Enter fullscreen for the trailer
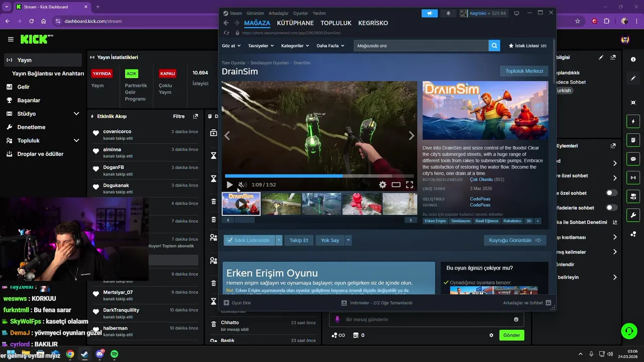644x362 pixels. (x=410, y=185)
